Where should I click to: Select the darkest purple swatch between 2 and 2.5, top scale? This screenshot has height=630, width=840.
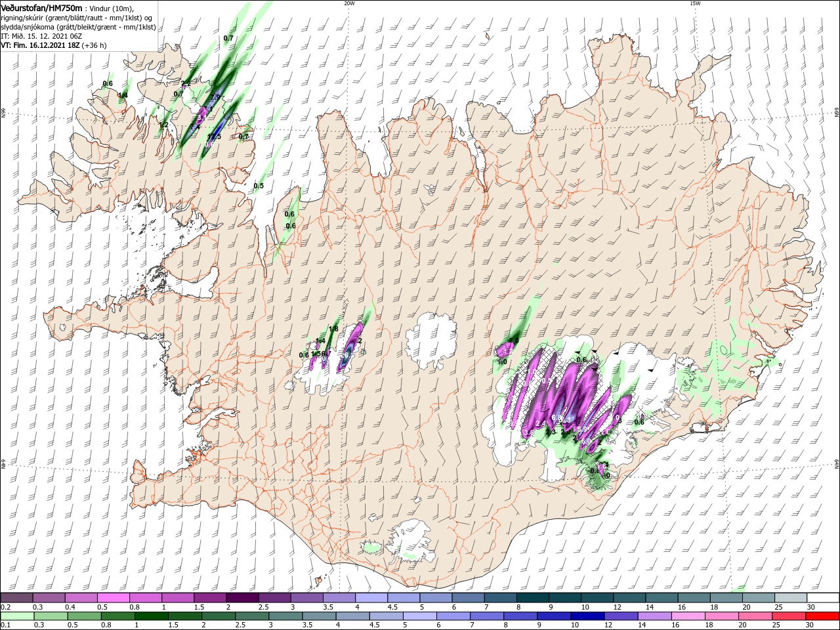pos(241,597)
